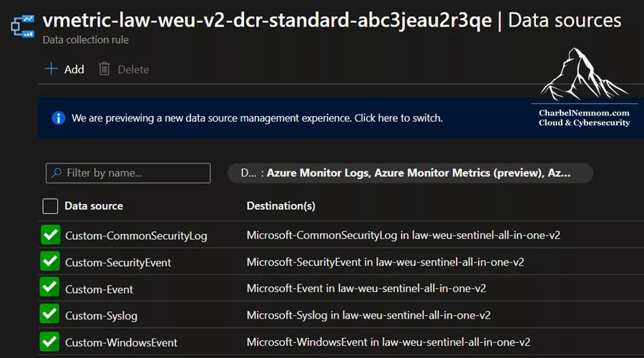Sort by the Data source column header
644x358 pixels.
click(x=94, y=206)
